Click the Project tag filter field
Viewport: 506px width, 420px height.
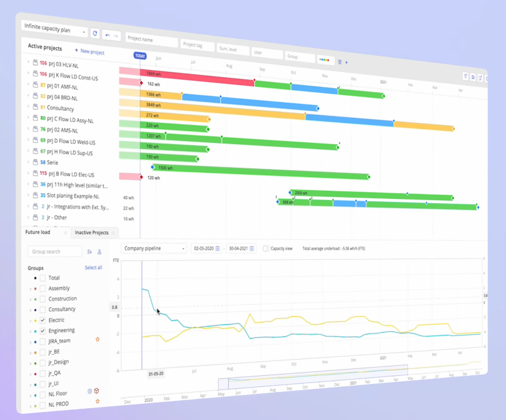pos(197,45)
